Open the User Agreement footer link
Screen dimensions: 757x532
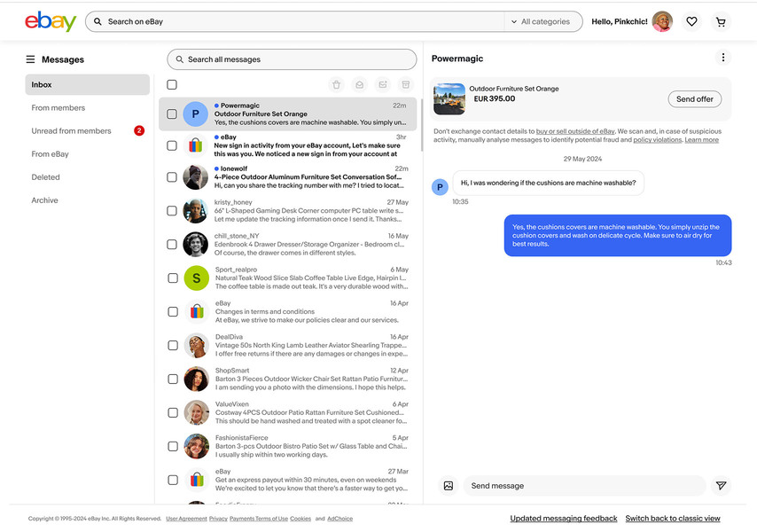186,519
